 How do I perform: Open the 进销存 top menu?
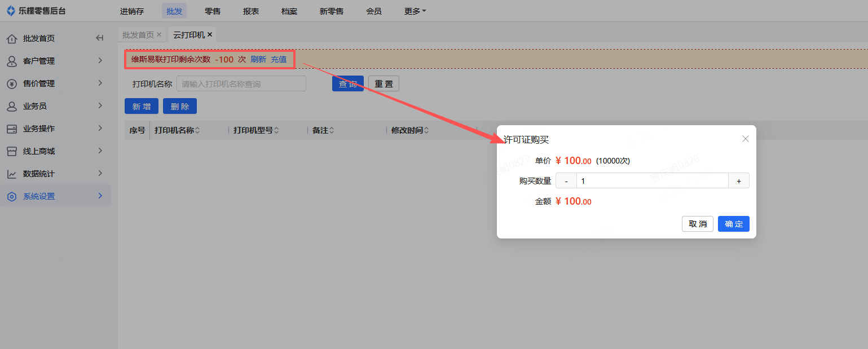pos(132,11)
